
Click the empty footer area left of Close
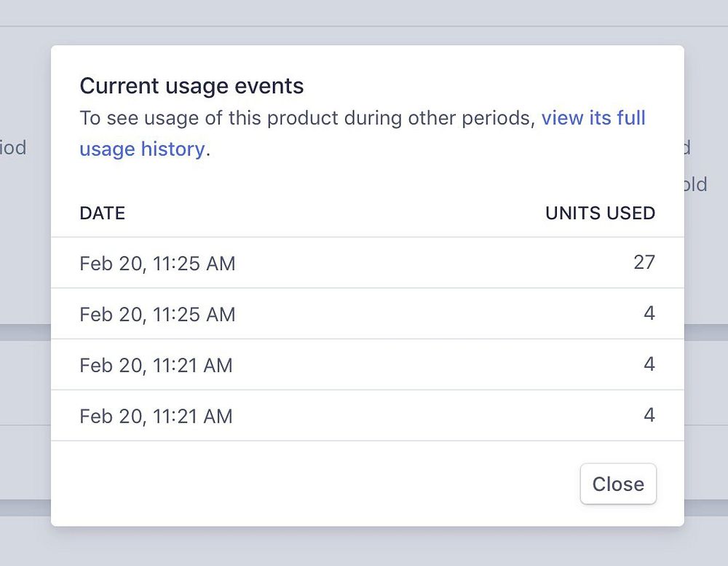313,484
